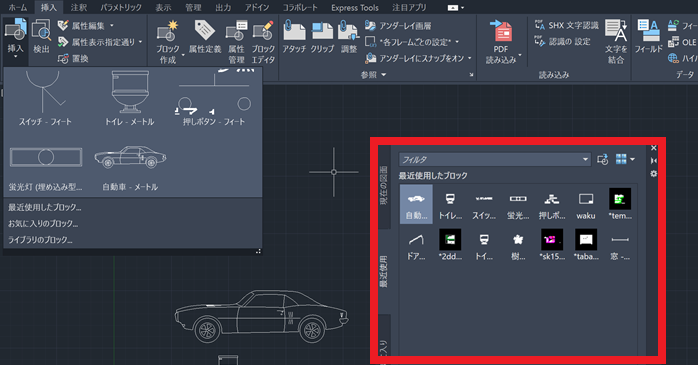Open the ホーム ribbon tab
698x365 pixels.
18,8
